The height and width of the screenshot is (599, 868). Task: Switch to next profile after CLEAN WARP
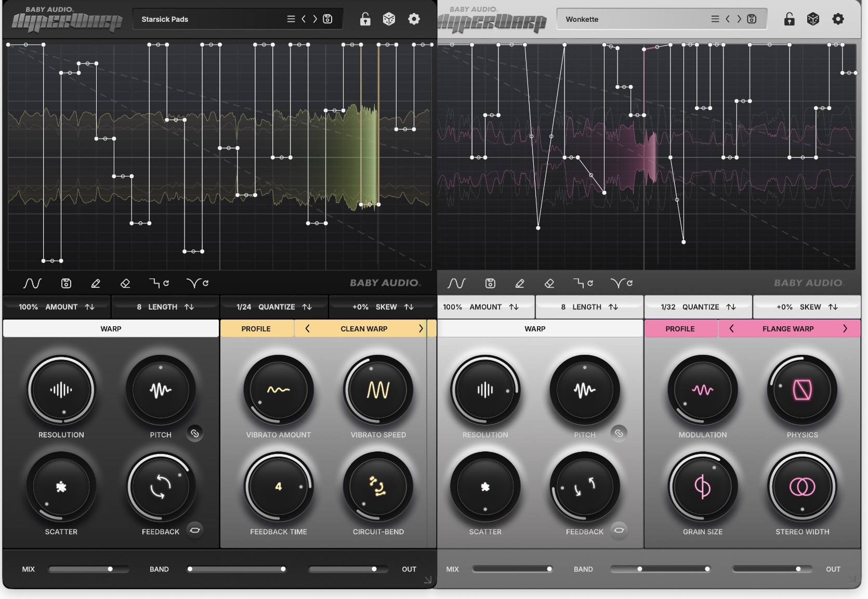pyautogui.click(x=421, y=329)
